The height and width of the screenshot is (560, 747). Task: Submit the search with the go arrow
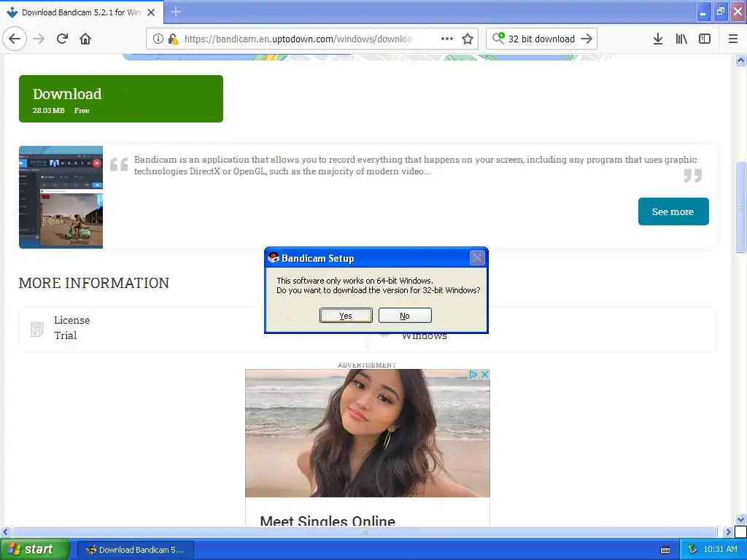587,39
